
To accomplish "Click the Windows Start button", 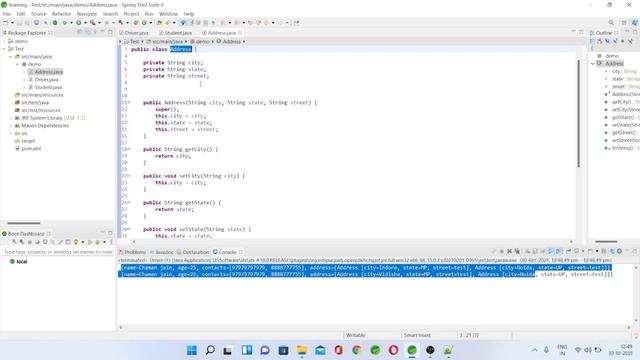I will (191, 350).
